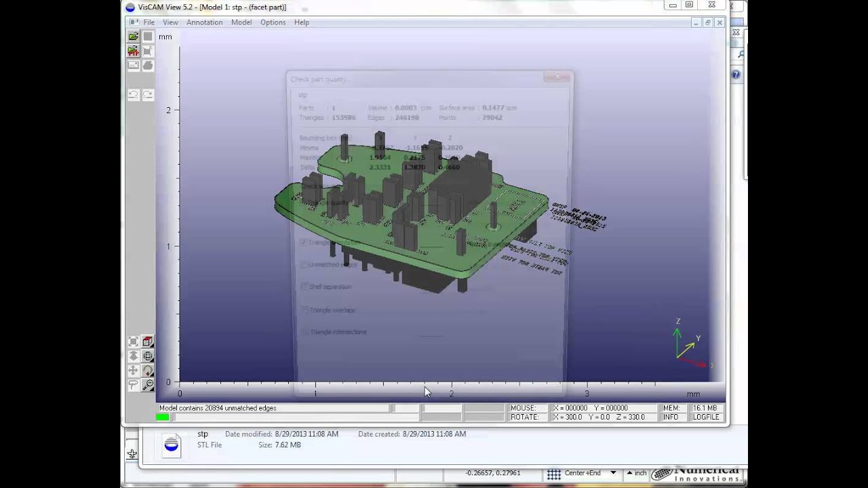This screenshot has width=868, height=488.
Task: Open the View menu
Action: tap(170, 22)
